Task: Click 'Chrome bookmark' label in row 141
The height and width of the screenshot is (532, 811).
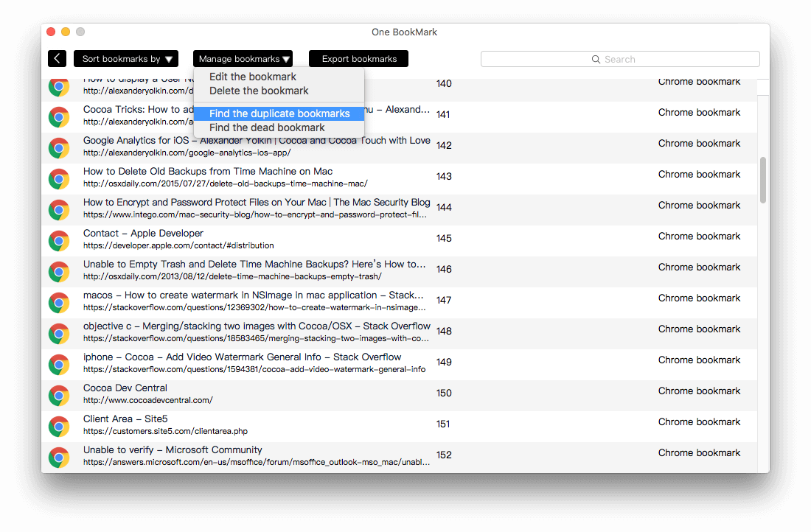Action: click(x=699, y=112)
